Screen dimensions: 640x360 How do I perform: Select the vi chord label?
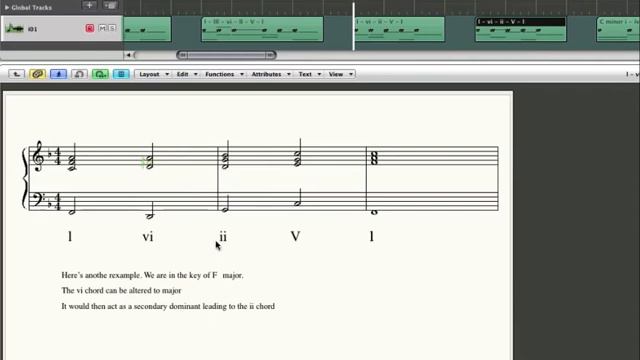(x=148, y=236)
